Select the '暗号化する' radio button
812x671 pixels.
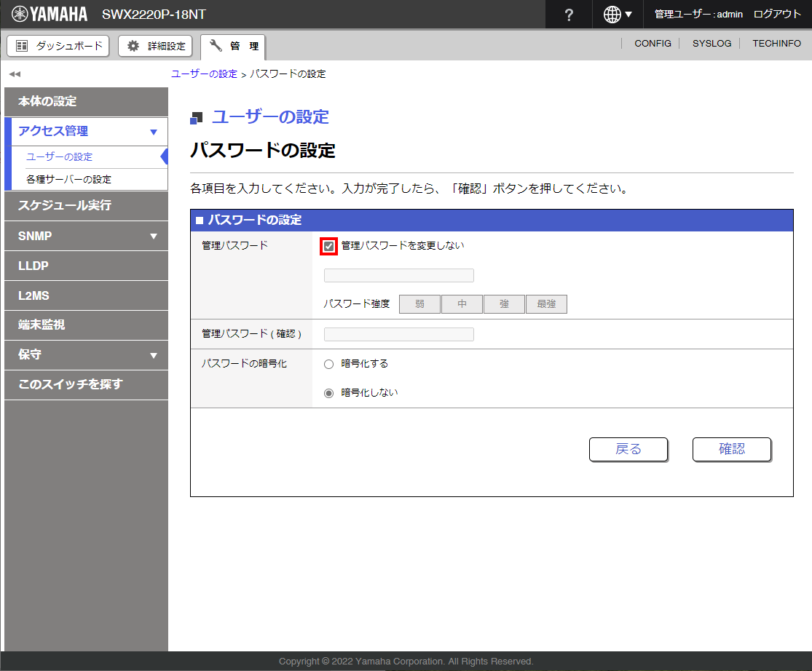pos(328,364)
